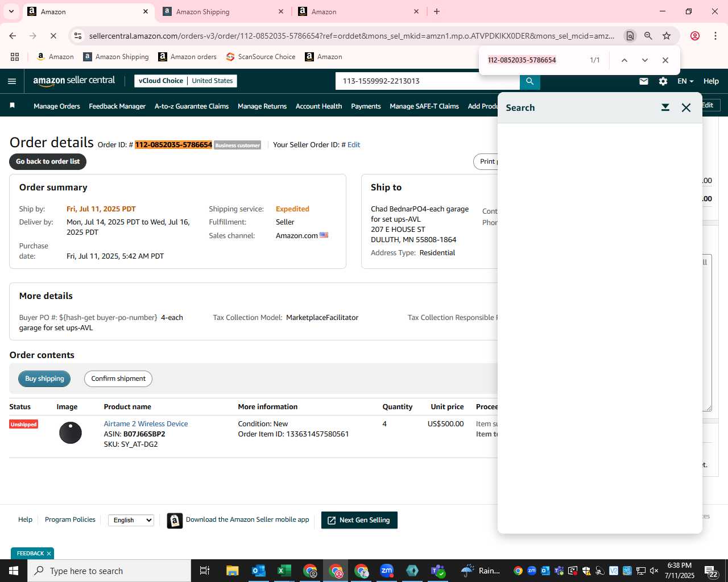
Task: Close the Search side panel
Action: 686,107
